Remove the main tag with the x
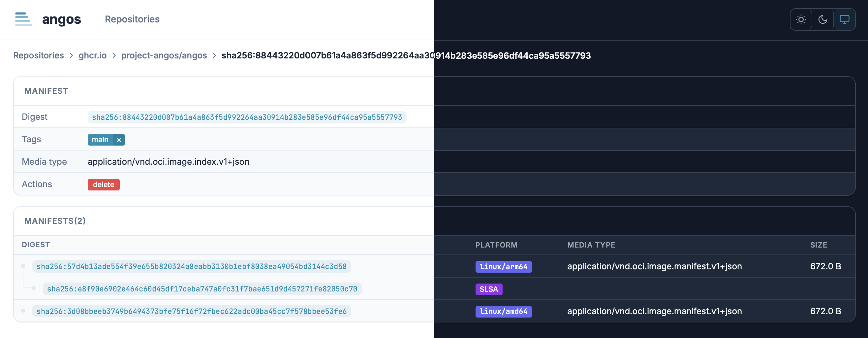This screenshot has width=868, height=338. [118, 140]
